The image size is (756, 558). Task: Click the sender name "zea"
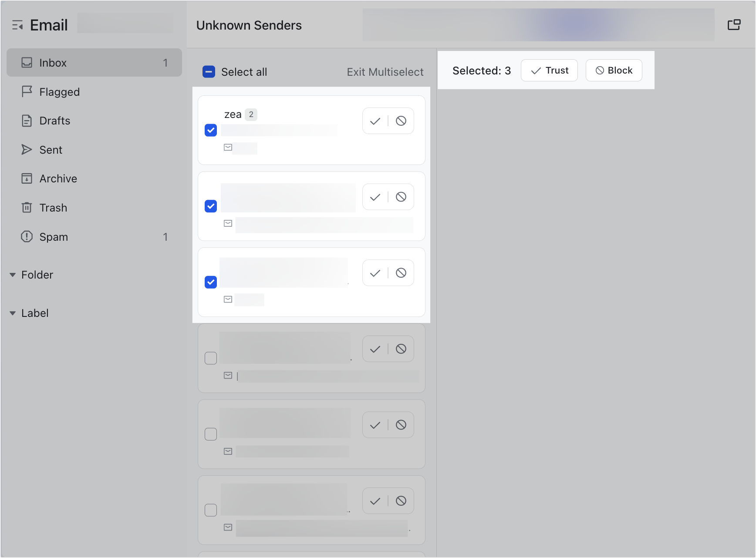click(233, 114)
